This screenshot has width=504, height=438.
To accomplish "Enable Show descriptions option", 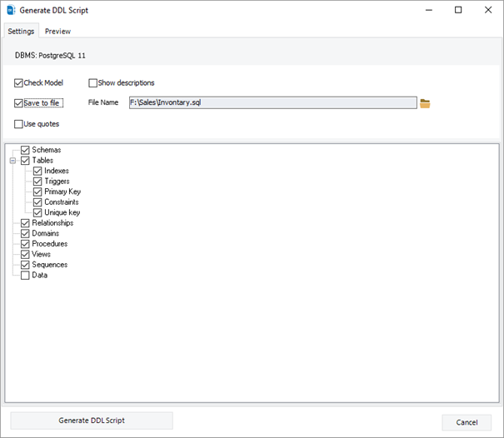I will point(93,83).
